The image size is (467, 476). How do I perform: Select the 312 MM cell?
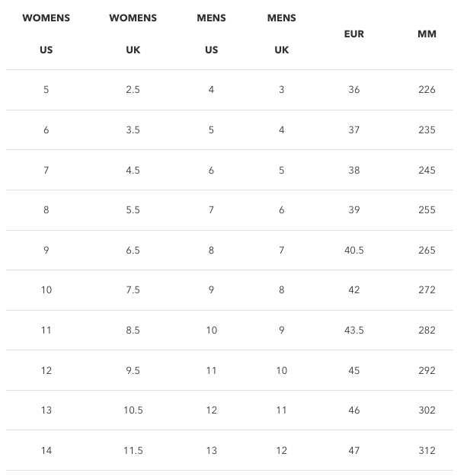click(x=427, y=451)
